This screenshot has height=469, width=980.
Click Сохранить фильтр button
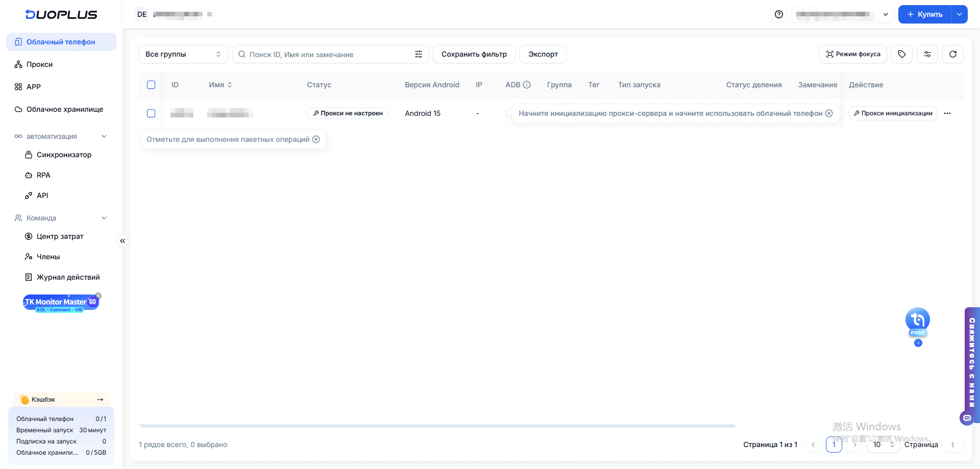[x=474, y=54]
